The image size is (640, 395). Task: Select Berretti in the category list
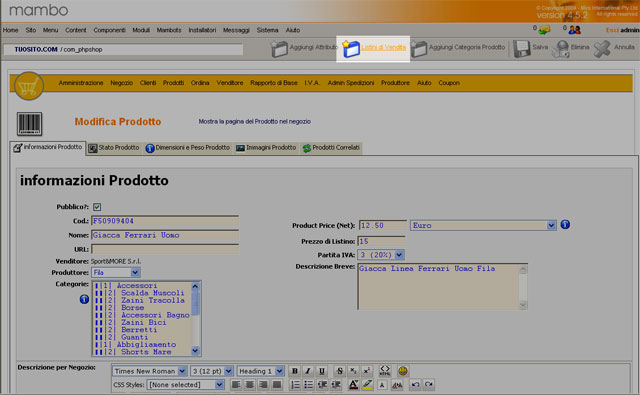pos(142,330)
